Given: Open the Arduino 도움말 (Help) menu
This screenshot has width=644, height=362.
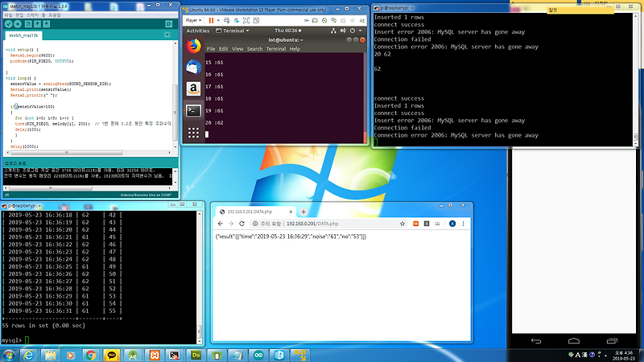Looking at the screenshot, I should (x=55, y=14).
